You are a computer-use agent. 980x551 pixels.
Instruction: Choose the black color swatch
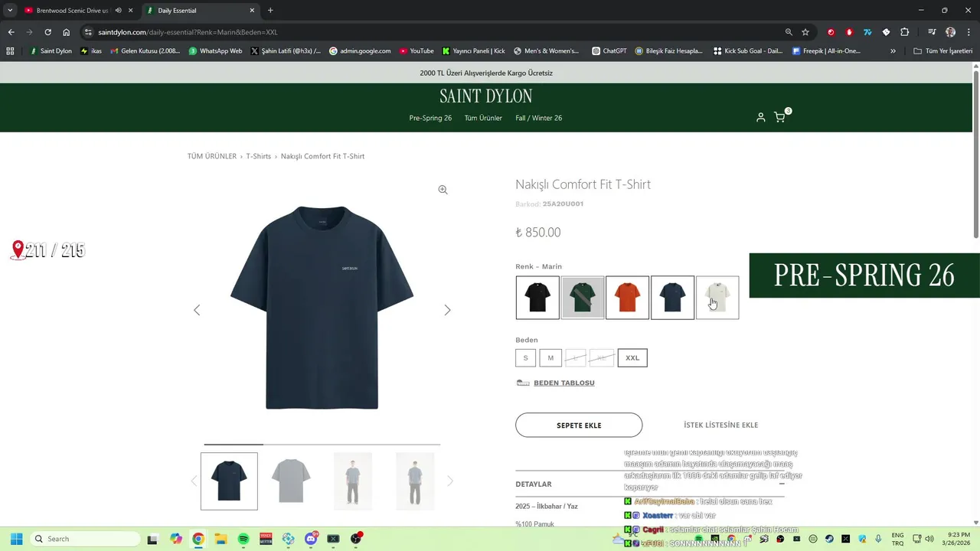(537, 298)
